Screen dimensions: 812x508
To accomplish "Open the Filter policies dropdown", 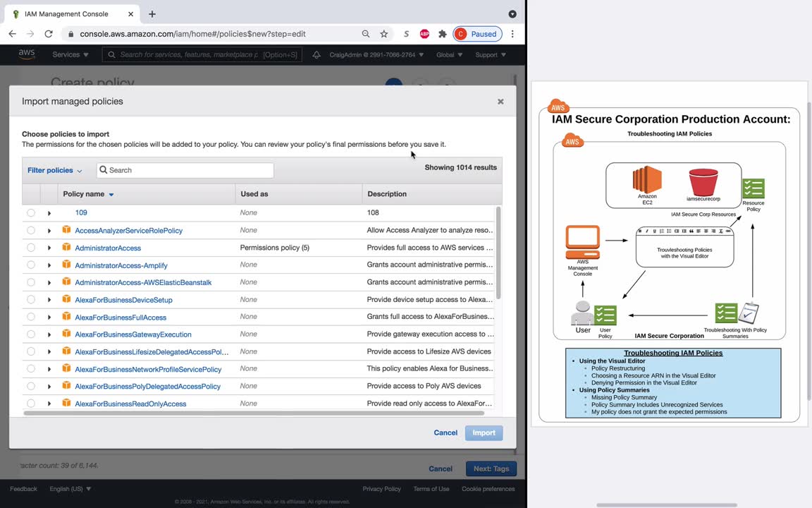I will (54, 170).
